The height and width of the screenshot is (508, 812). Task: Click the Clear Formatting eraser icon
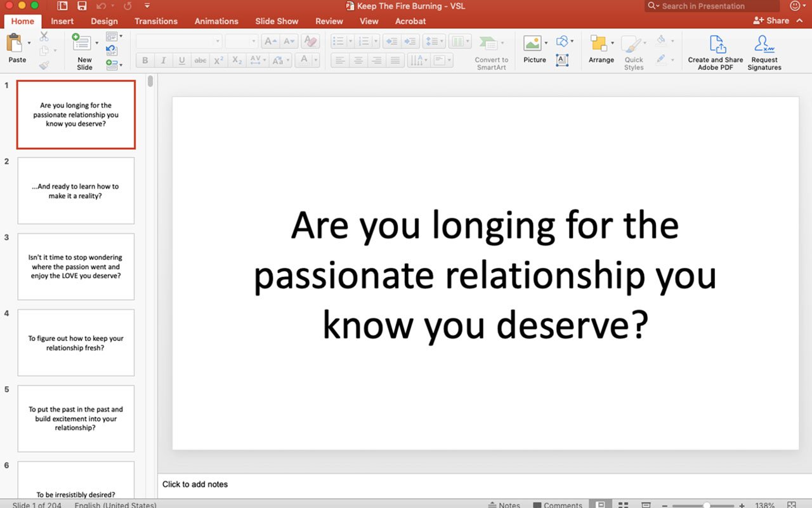tap(310, 41)
